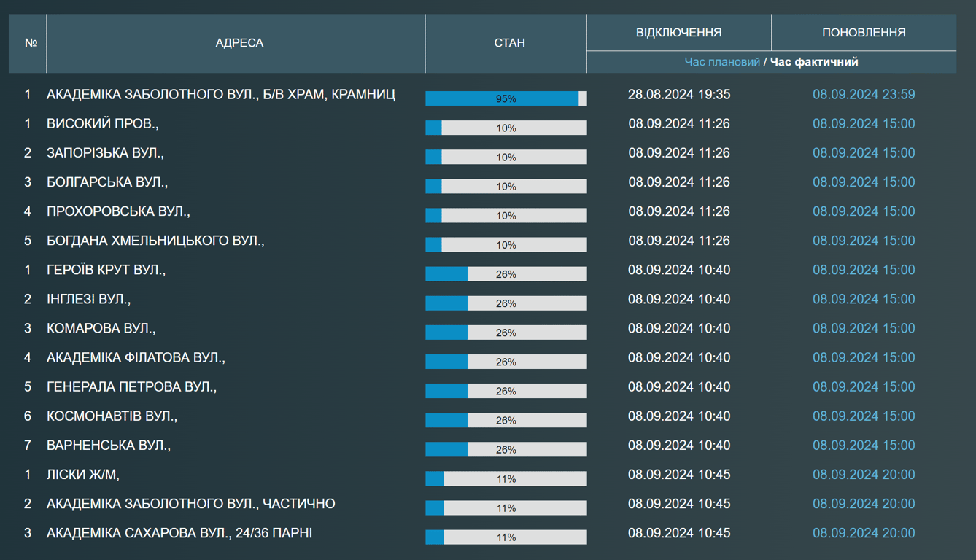The width and height of the screenshot is (976, 560).
Task: Click the 26% bar for Героїв Крут вул.
Action: [506, 274]
